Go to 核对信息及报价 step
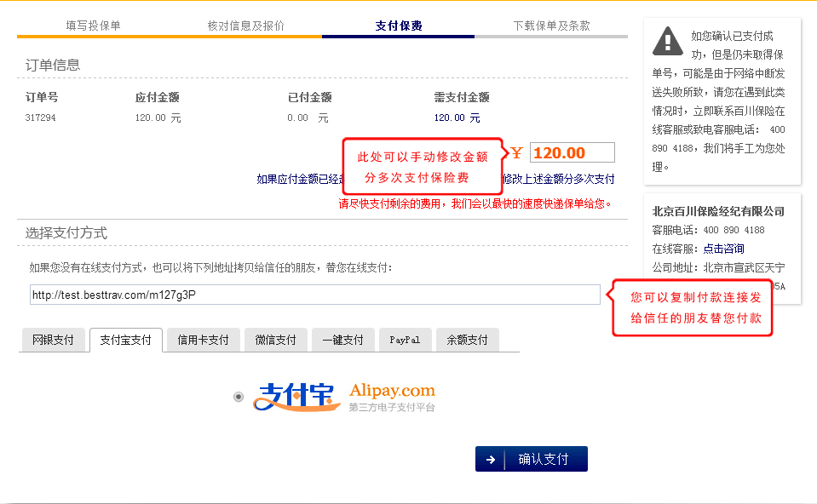The height and width of the screenshot is (504, 817). 245,26
